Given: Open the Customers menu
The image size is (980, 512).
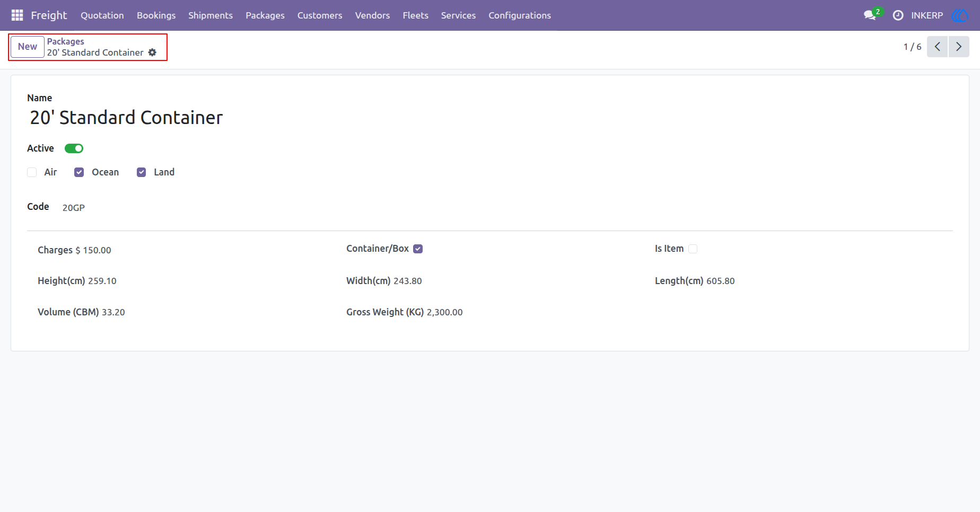Looking at the screenshot, I should 320,15.
